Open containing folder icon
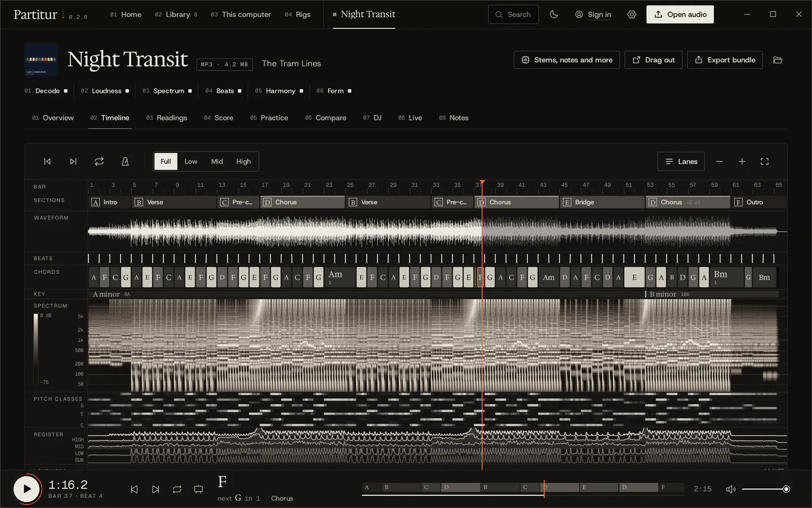 [778, 60]
